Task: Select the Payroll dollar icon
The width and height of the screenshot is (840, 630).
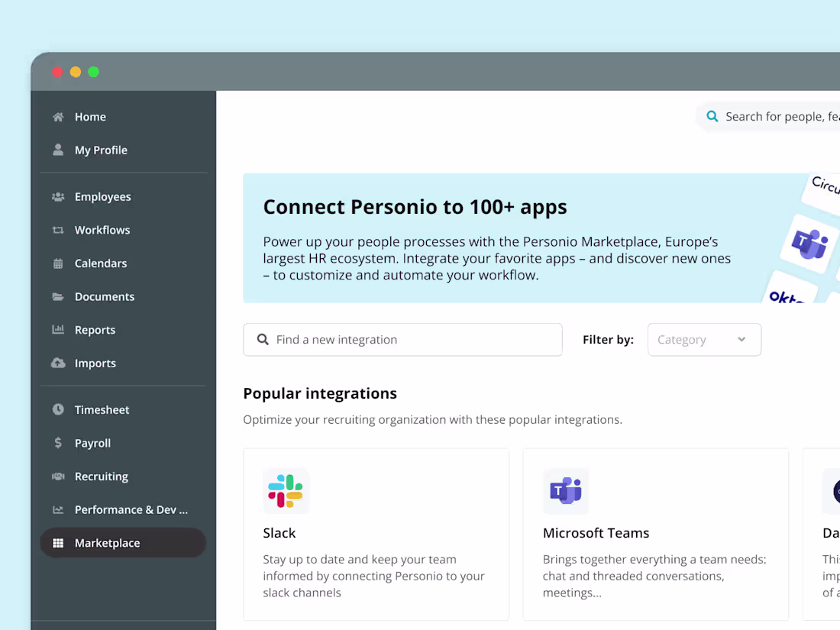Action: pos(58,443)
